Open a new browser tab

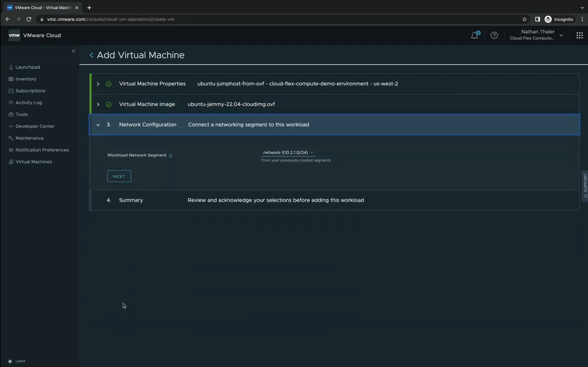(x=89, y=8)
